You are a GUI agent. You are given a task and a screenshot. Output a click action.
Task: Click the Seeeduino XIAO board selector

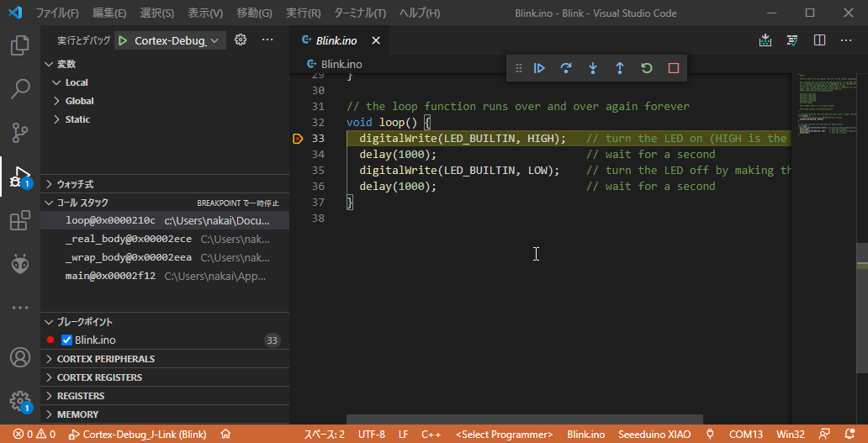(x=654, y=434)
